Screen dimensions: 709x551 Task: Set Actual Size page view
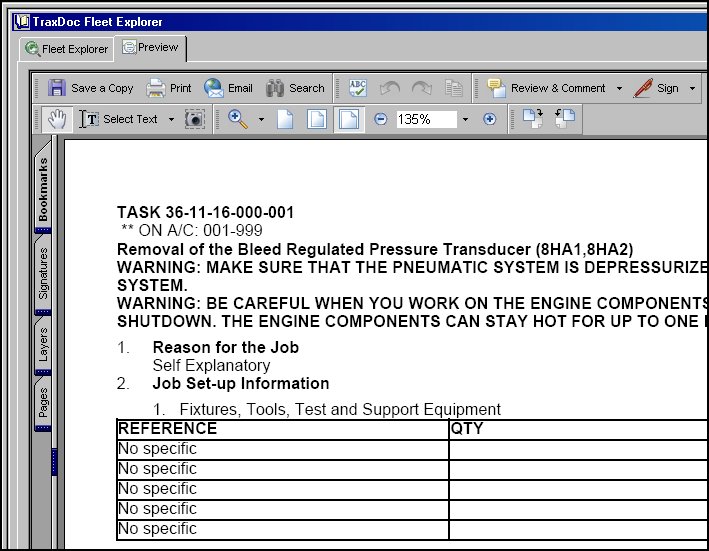tap(285, 119)
